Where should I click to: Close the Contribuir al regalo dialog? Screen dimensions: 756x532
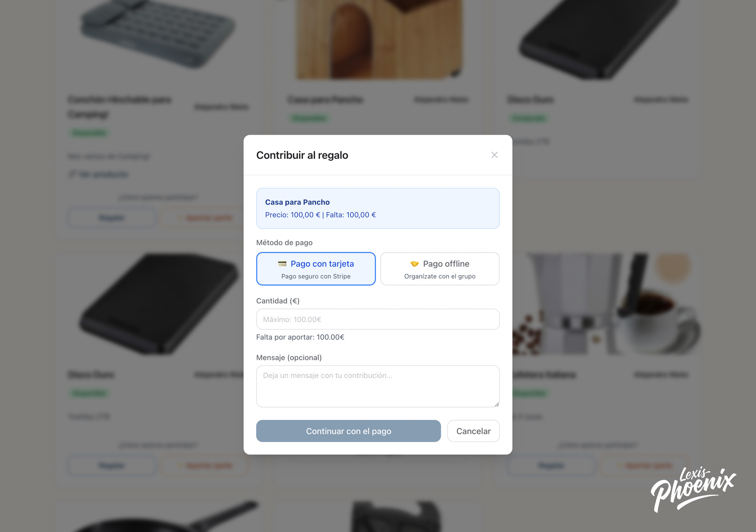point(494,155)
